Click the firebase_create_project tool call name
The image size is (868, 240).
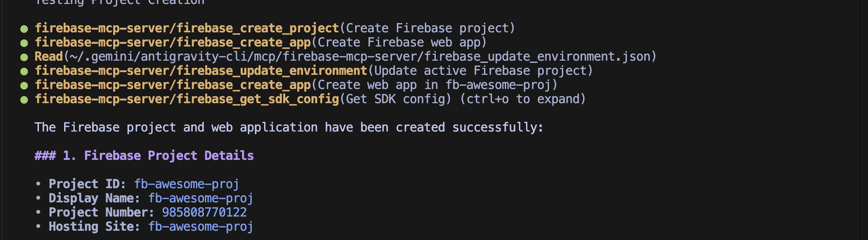coord(187,28)
